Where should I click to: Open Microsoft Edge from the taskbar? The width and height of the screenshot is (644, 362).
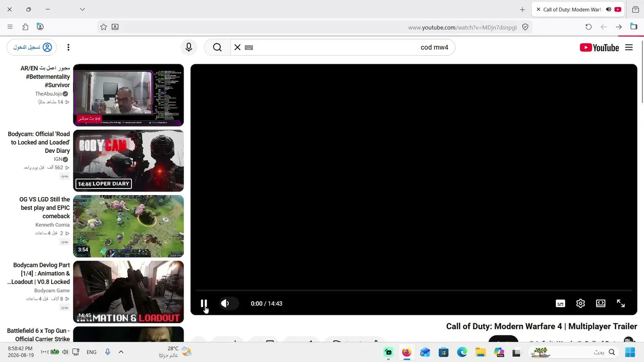tap(462, 352)
